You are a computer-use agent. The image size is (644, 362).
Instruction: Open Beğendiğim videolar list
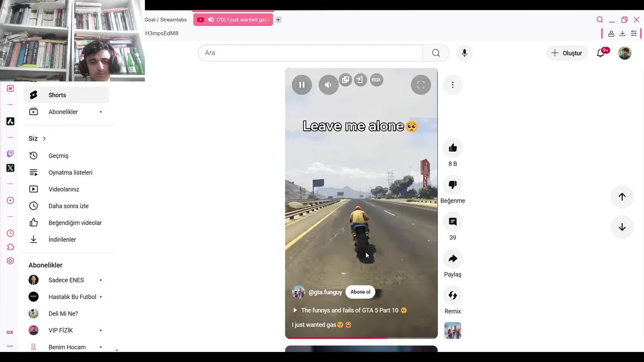pyautogui.click(x=66, y=223)
